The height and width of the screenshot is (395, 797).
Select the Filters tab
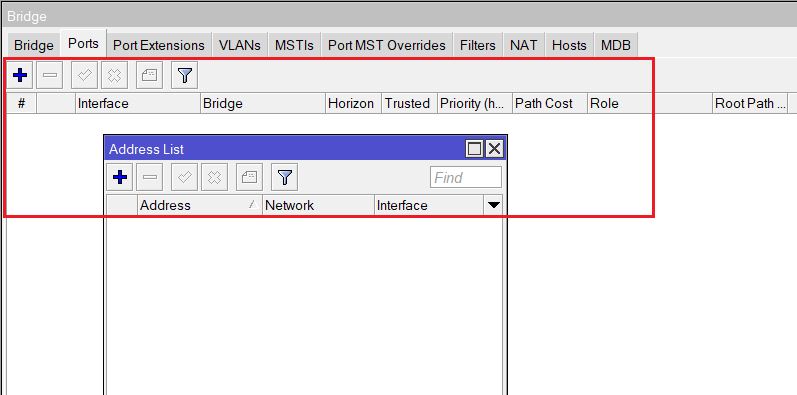[478, 45]
